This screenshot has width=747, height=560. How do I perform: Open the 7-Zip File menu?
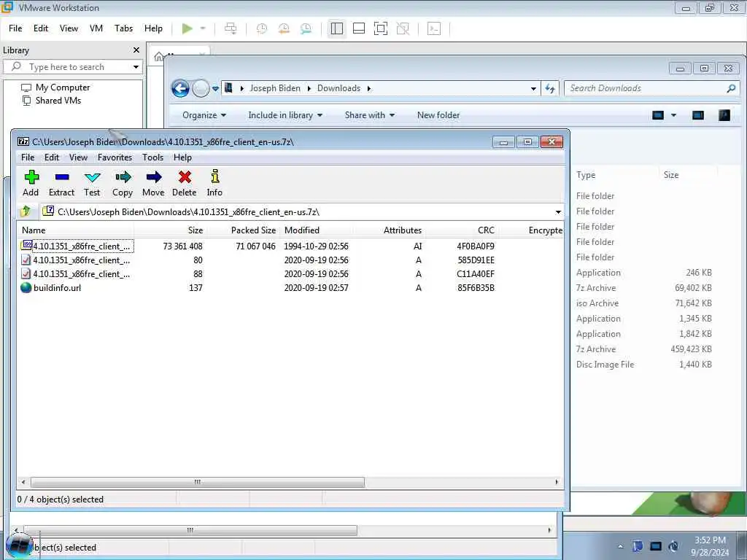[x=28, y=157]
